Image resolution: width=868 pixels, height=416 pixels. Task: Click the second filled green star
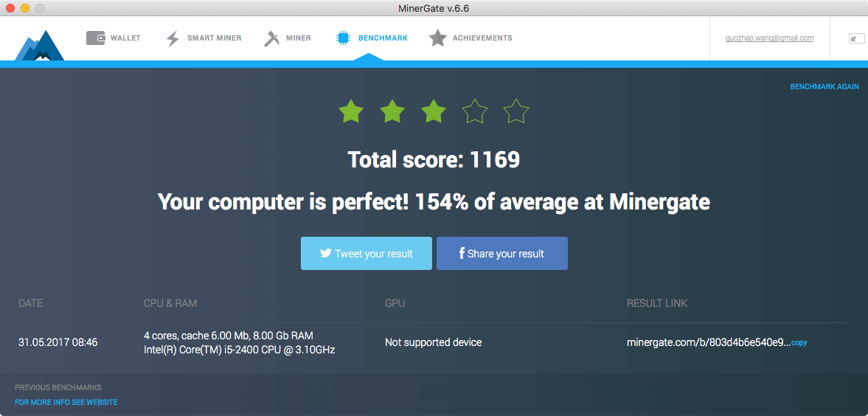(x=392, y=111)
